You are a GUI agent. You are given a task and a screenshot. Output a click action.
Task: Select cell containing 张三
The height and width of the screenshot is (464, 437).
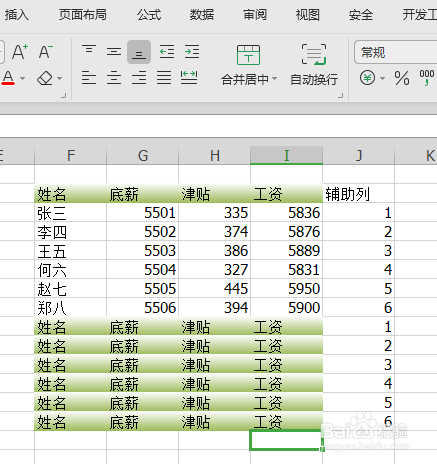[71, 213]
